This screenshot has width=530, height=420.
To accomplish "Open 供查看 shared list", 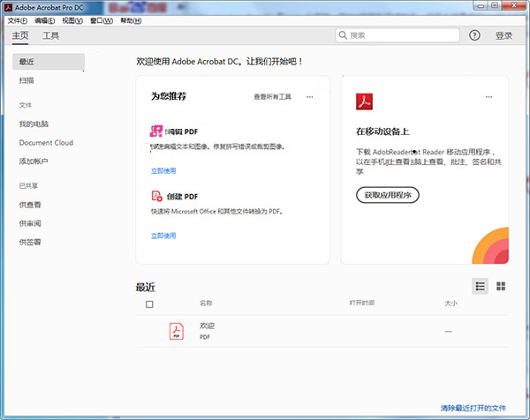I will click(30, 205).
